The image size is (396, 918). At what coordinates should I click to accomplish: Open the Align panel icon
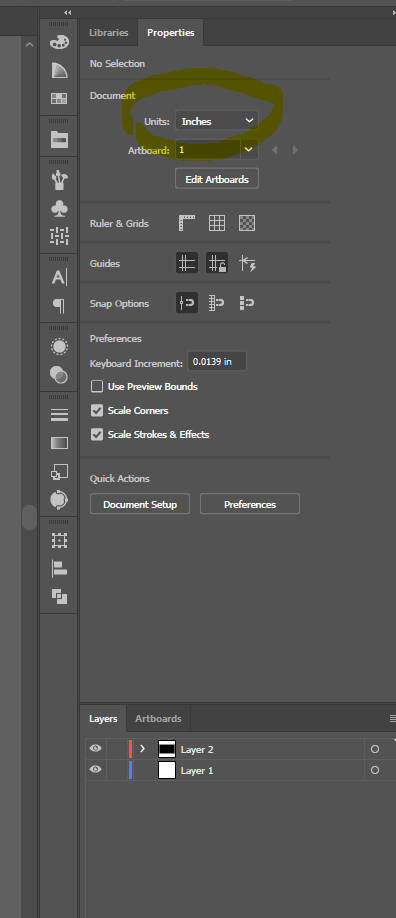[x=59, y=568]
